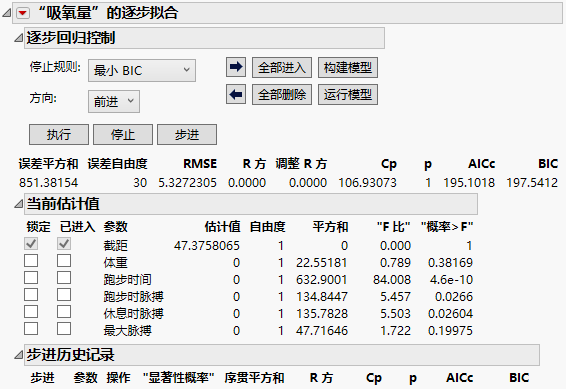Image resolution: width=566 pixels, height=389 pixels.
Task: Click the 误差自由度 column header
Action: (117, 164)
